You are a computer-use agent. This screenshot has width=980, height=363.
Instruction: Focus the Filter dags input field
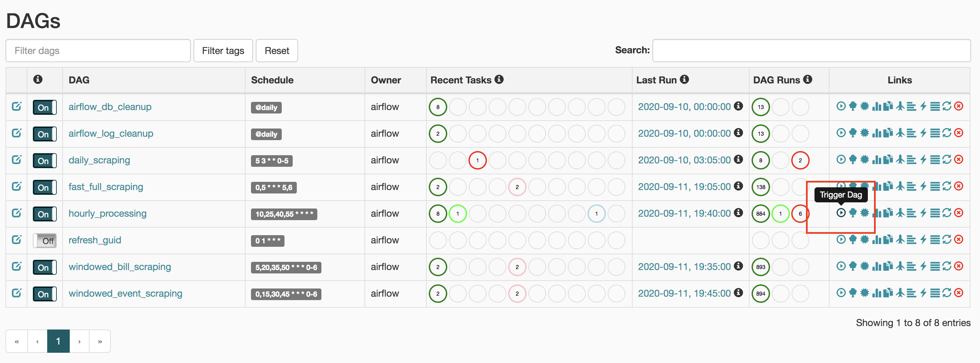pos(98,51)
